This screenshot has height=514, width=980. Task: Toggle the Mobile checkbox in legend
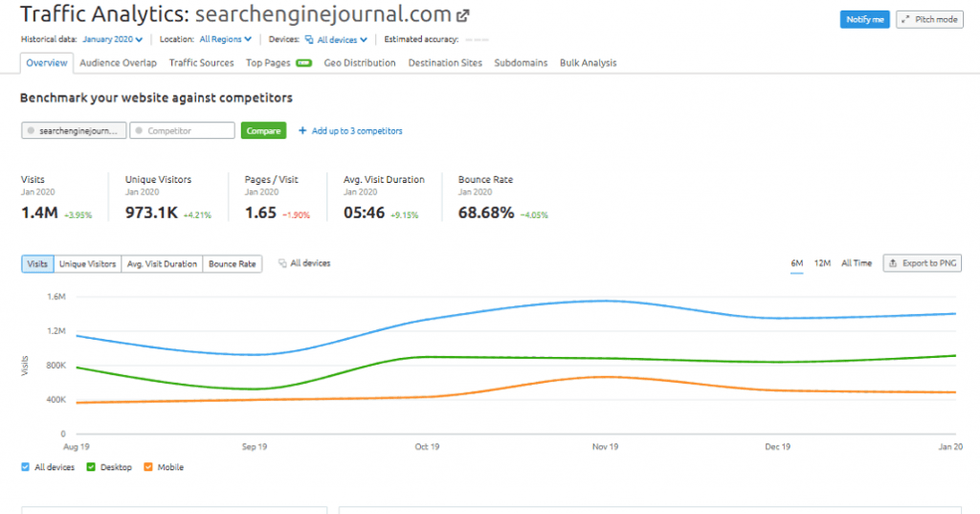coord(148,467)
